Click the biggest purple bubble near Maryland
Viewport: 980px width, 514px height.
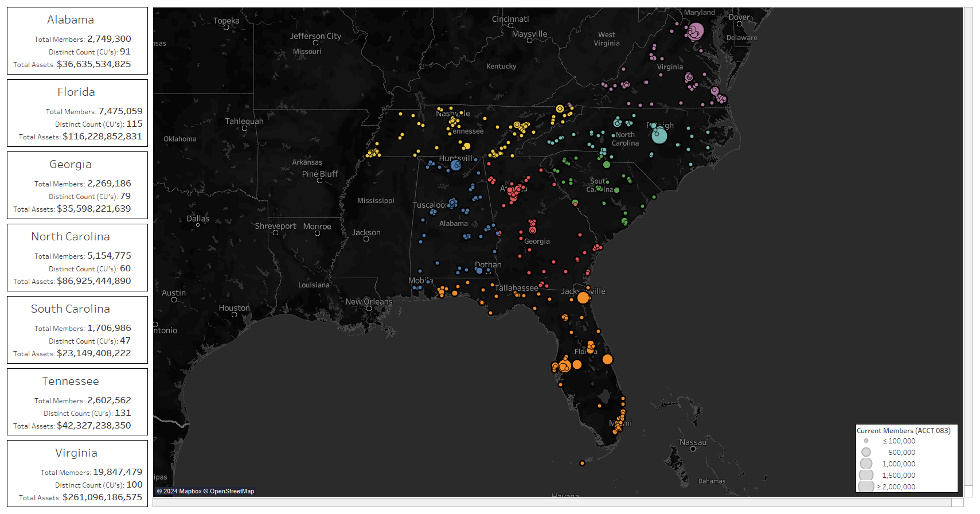point(696,31)
